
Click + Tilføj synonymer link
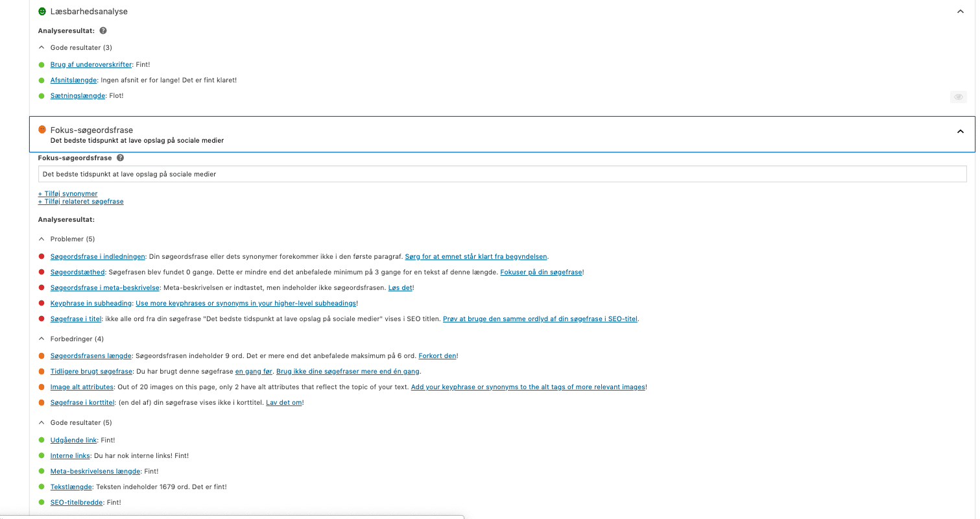click(68, 193)
